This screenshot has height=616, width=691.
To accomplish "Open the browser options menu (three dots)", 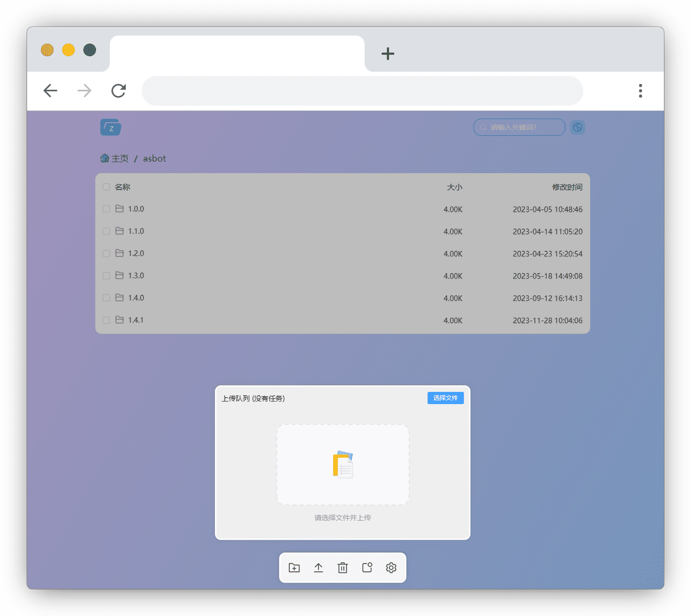I will pos(640,90).
